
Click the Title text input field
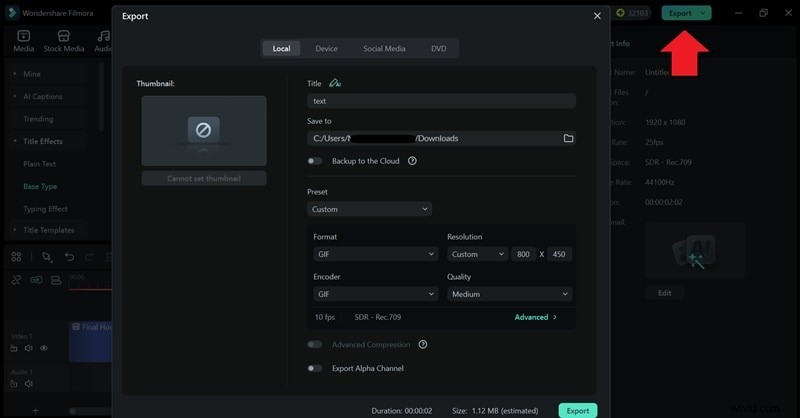point(441,101)
